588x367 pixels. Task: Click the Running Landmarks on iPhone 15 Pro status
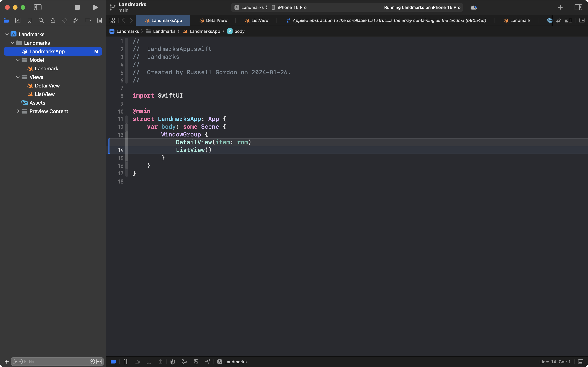pyautogui.click(x=422, y=7)
